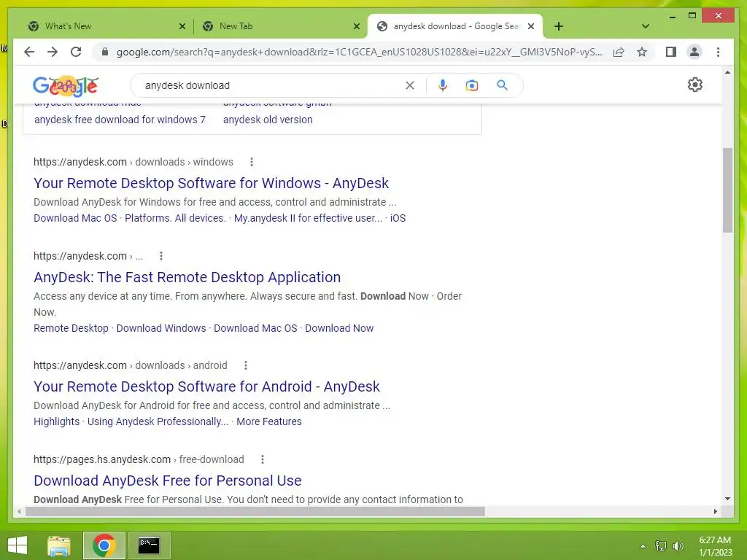Open the Download Windows sitelink
The width and height of the screenshot is (747, 560).
pos(161,328)
